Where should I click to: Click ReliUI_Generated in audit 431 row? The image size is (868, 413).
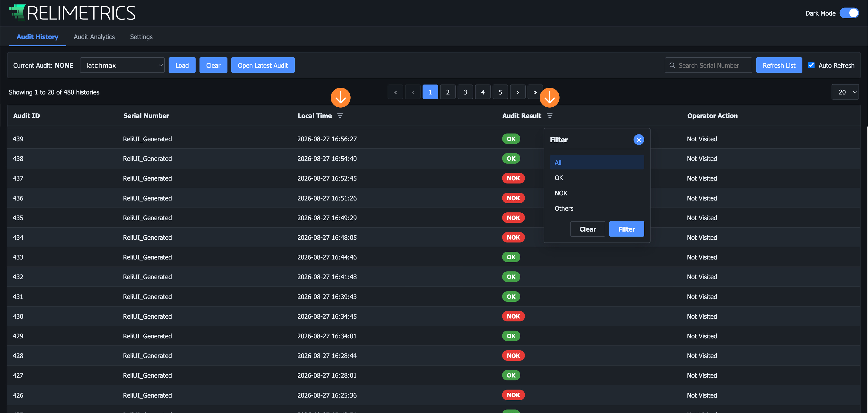pyautogui.click(x=147, y=297)
